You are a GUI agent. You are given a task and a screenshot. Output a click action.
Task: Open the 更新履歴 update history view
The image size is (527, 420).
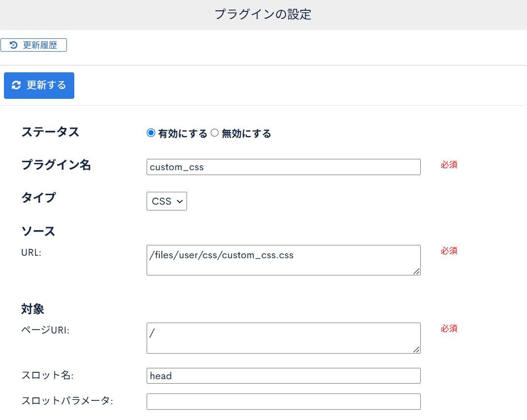[x=33, y=45]
